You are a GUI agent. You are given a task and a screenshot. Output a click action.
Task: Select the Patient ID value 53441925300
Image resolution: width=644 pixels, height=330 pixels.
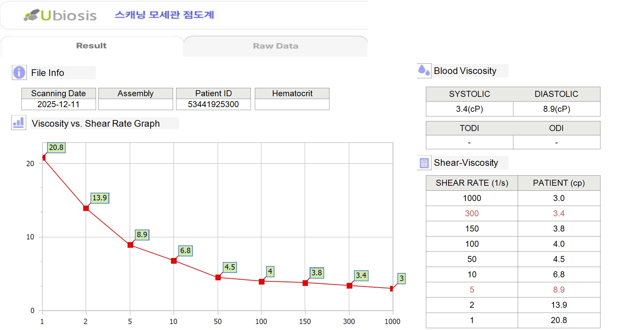coord(213,104)
